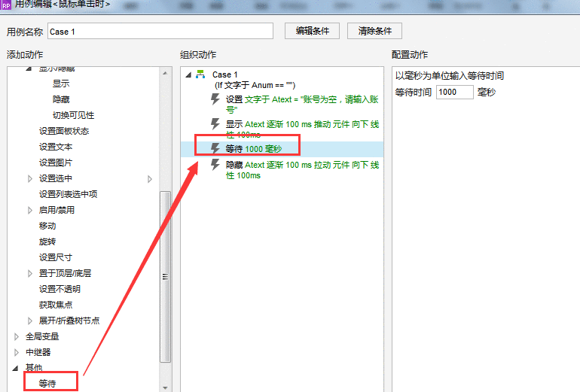Screen dimensions: 580x392
Task: Select the 隐藏 action in the add list
Action: pyautogui.click(x=61, y=99)
